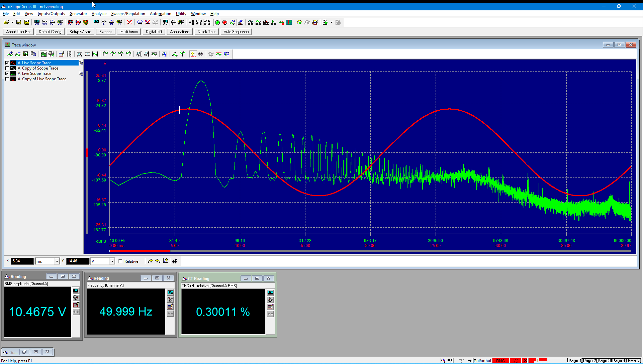The width and height of the screenshot is (643, 364).
Task: Click the red line limit icon in Trace toolbar
Action: 219,54
